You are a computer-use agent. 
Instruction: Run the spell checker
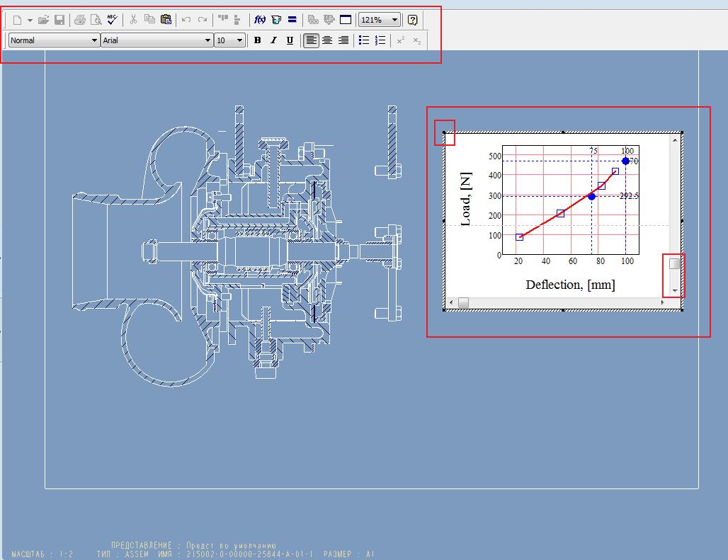(x=111, y=20)
